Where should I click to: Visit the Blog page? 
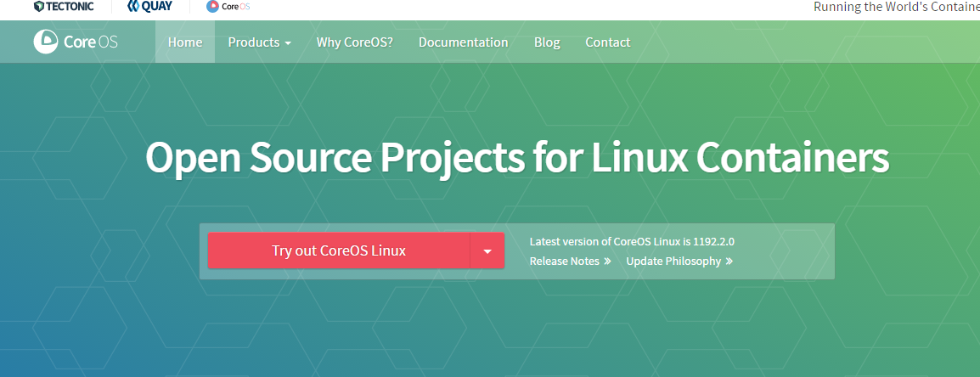pos(547,42)
